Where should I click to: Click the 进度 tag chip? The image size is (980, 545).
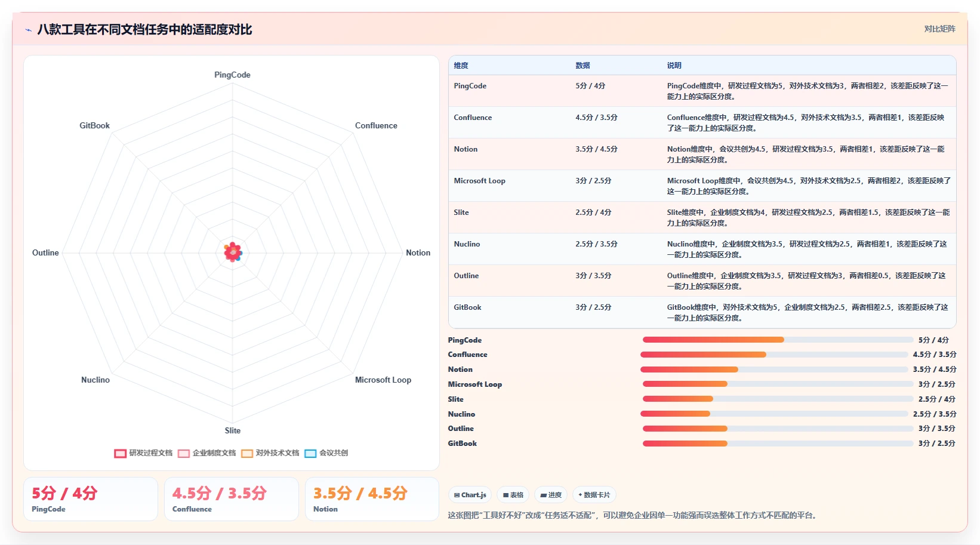tap(551, 495)
